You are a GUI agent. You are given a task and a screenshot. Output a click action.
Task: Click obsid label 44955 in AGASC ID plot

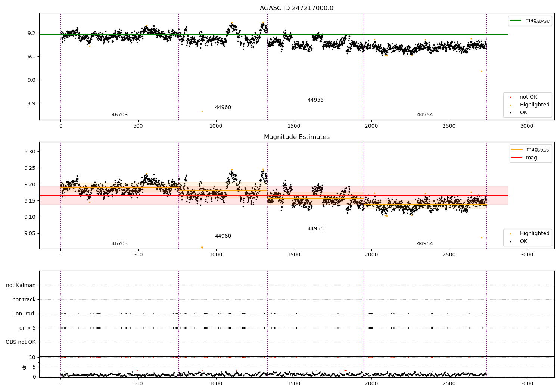315,100
